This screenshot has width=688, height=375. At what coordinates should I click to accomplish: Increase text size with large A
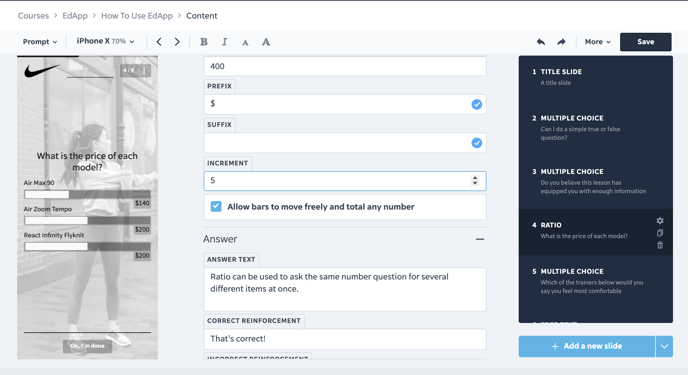[266, 42]
